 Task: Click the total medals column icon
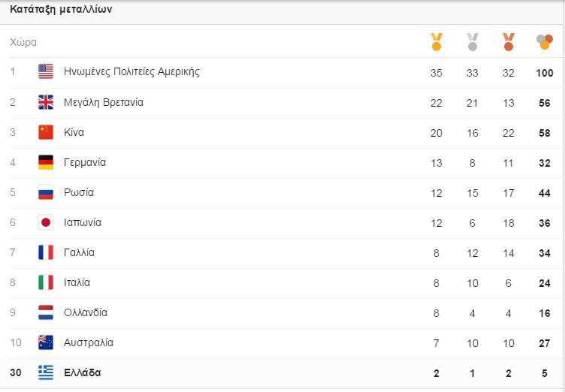(545, 42)
